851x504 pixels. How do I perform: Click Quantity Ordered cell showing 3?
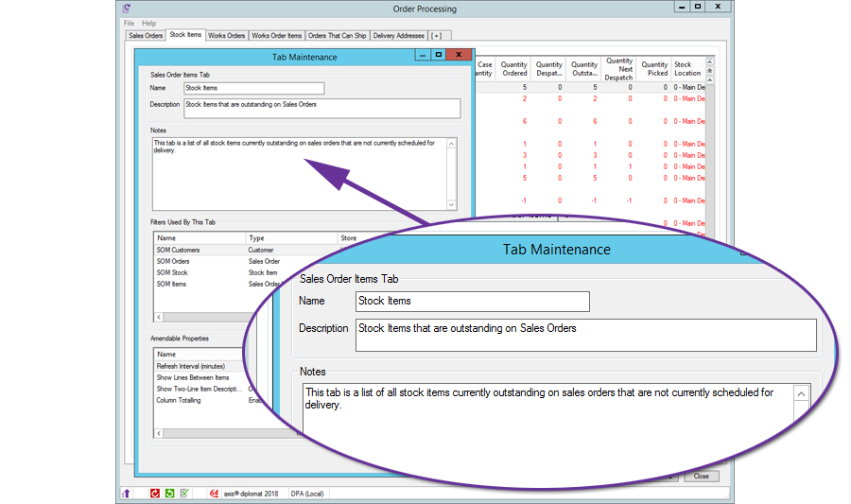point(524,155)
